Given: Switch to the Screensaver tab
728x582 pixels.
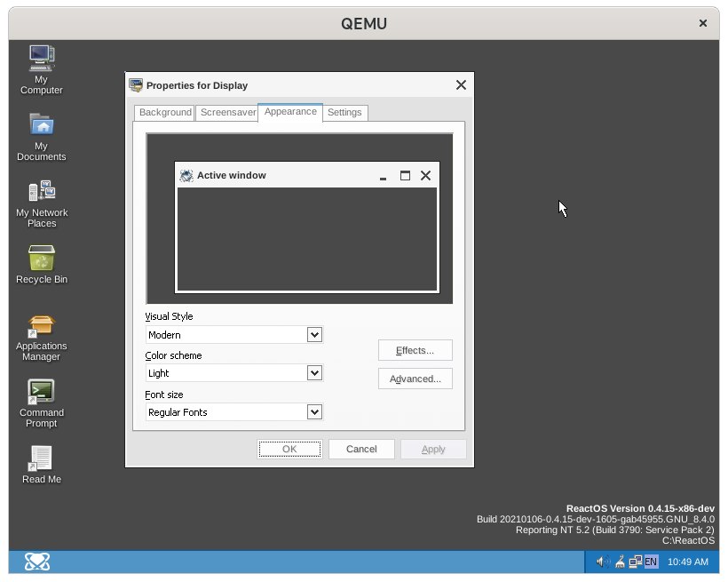Looking at the screenshot, I should [x=227, y=113].
